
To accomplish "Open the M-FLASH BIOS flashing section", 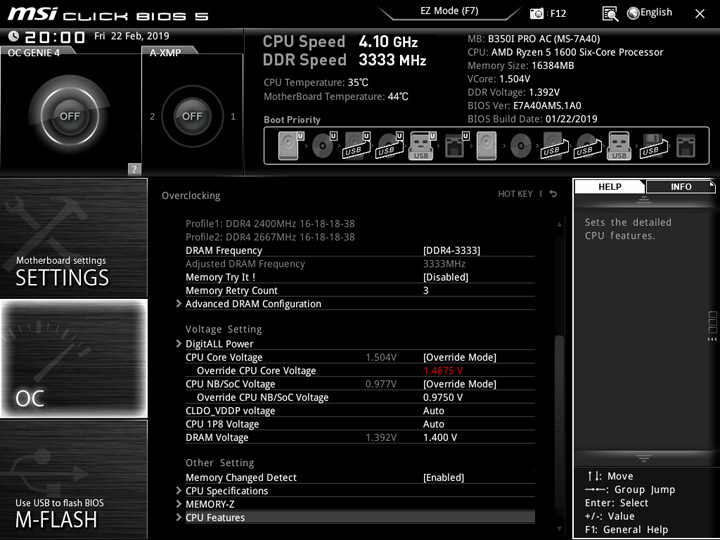I will pyautogui.click(x=73, y=479).
